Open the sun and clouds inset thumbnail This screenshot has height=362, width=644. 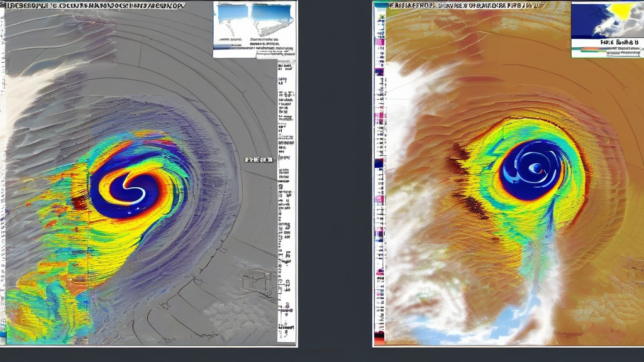(x=607, y=19)
